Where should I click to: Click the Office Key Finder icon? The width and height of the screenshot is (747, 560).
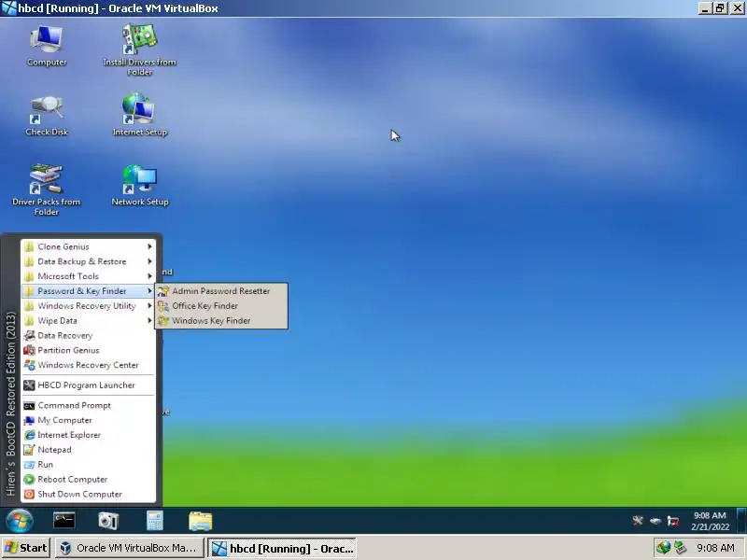(162, 306)
